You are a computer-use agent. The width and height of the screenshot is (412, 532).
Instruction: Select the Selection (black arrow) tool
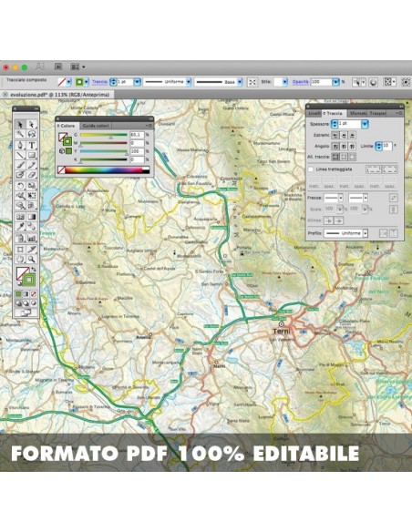click(x=20, y=125)
